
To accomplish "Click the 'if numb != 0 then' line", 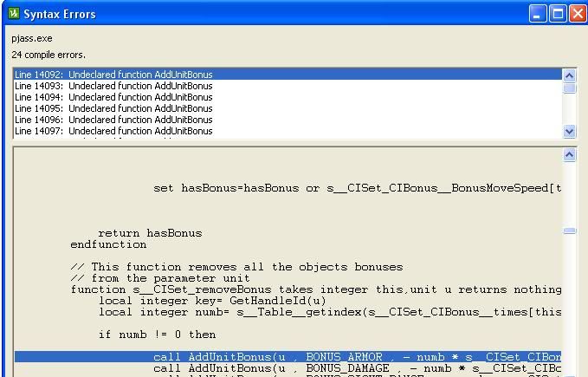I will pos(157,335).
